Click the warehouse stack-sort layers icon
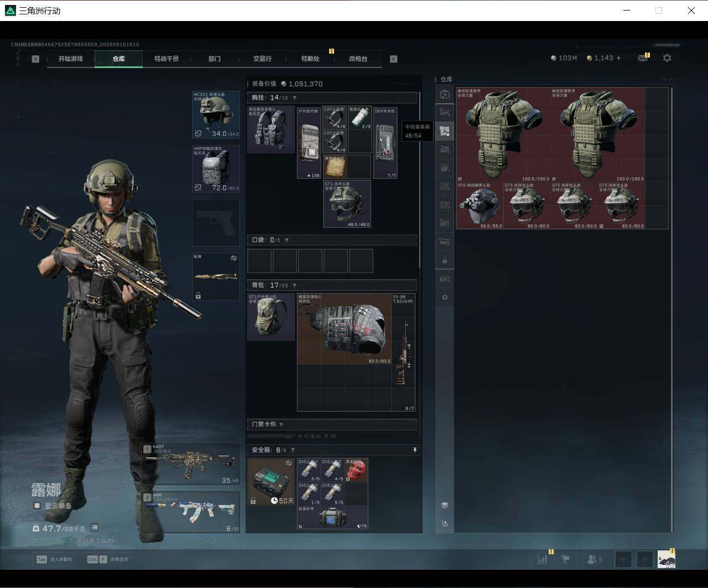Image resolution: width=708 pixels, height=588 pixels. [445, 505]
